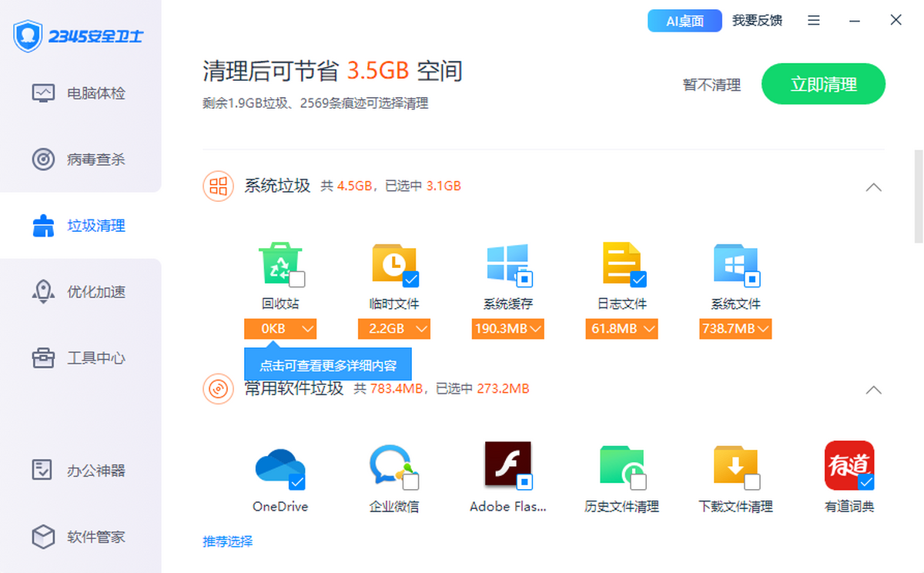
Task: Click the 回收站 recycle bin icon
Action: (280, 263)
